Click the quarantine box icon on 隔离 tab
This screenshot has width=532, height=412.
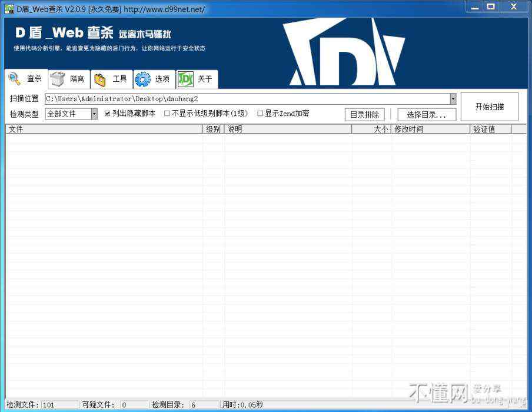57,79
